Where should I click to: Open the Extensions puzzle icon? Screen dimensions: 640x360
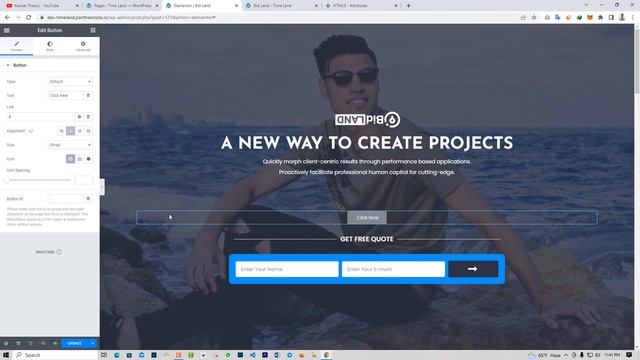pyautogui.click(x=600, y=18)
